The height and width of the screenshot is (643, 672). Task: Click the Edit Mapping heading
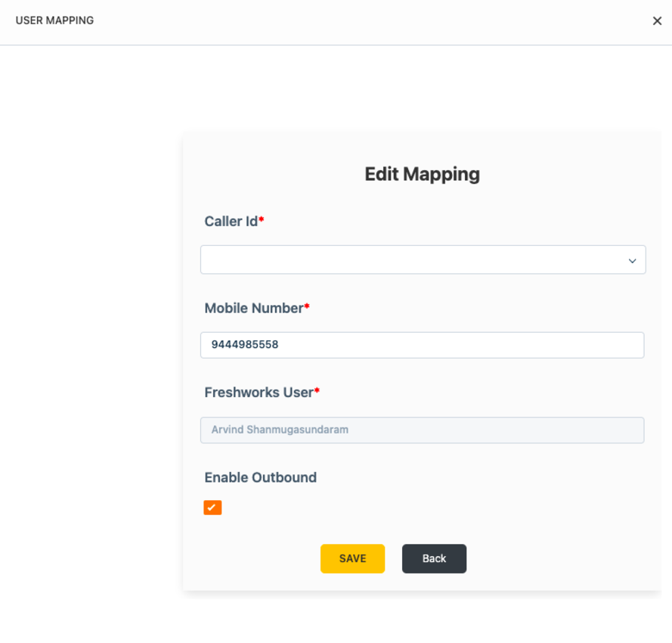click(422, 174)
